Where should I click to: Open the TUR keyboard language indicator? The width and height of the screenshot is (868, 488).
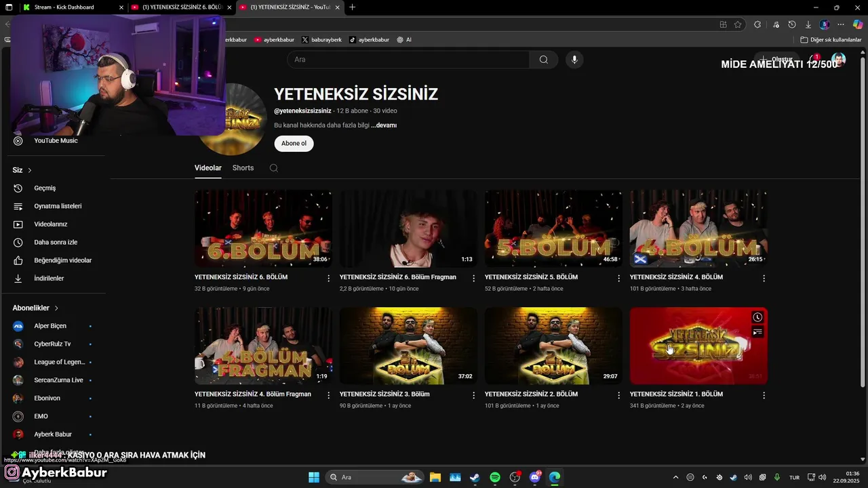coord(794,478)
